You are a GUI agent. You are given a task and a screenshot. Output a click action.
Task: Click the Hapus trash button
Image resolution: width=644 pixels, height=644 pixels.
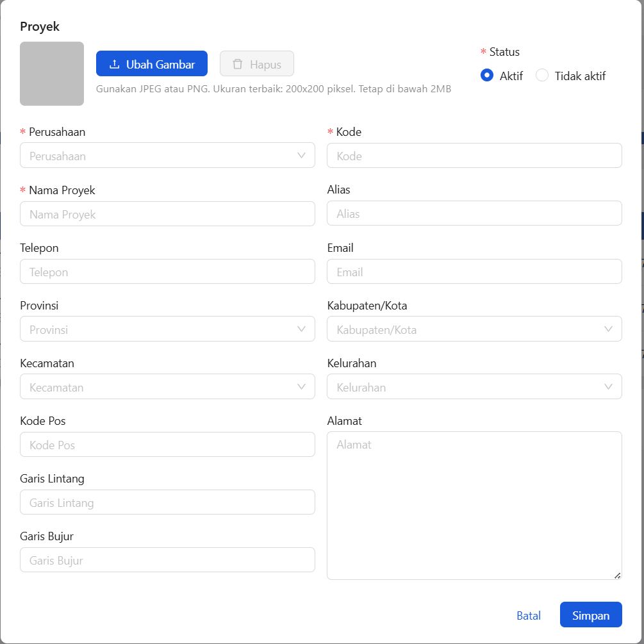tap(256, 64)
